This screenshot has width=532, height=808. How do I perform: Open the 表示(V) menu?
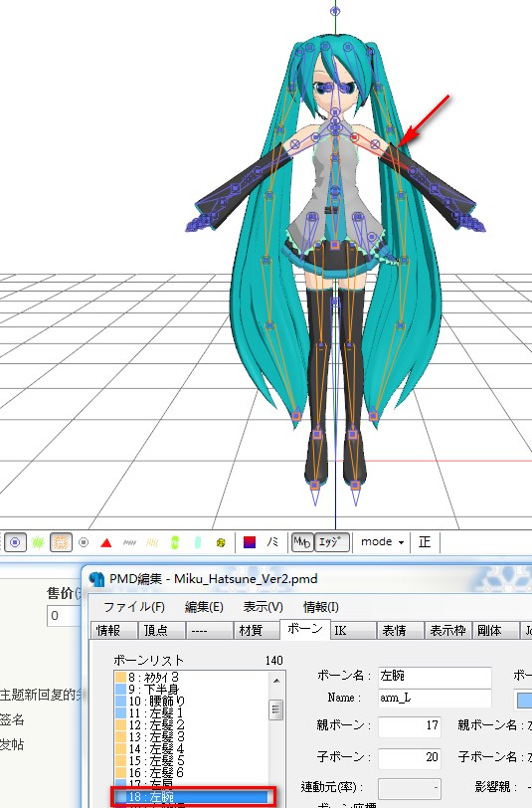point(264,607)
